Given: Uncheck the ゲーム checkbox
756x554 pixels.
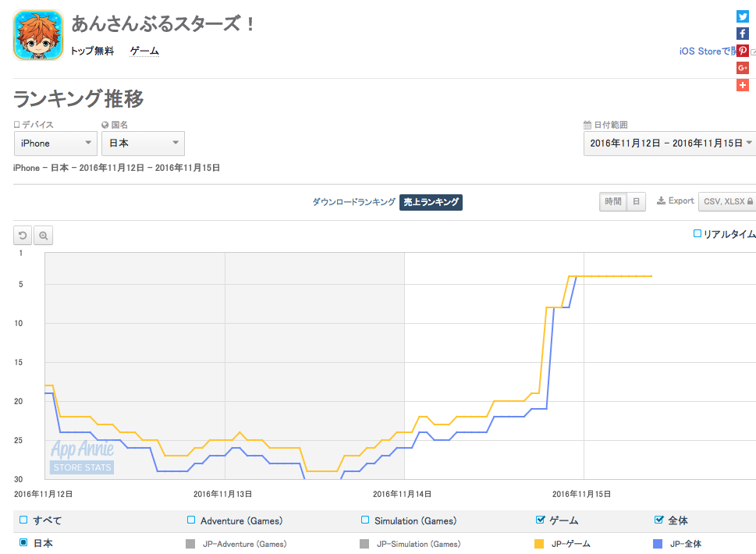Looking at the screenshot, I should (x=540, y=520).
